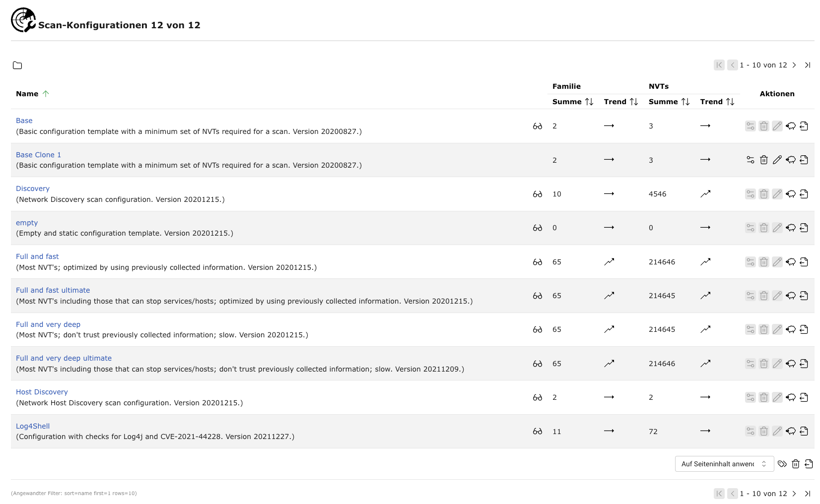
Task: Clone the Host Discovery config via sheep icon
Action: (x=791, y=397)
